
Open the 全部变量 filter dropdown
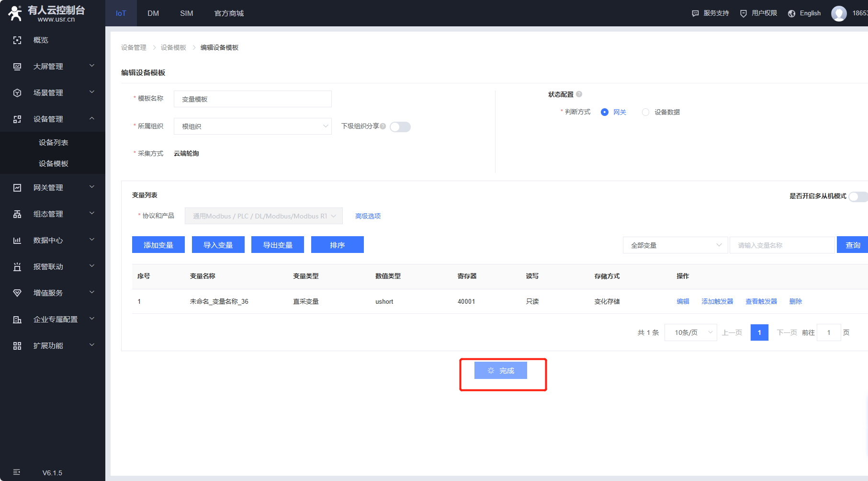[675, 245]
